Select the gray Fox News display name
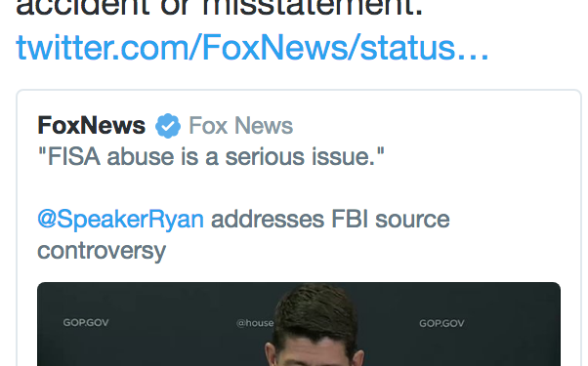This screenshot has height=366, width=588. click(240, 125)
